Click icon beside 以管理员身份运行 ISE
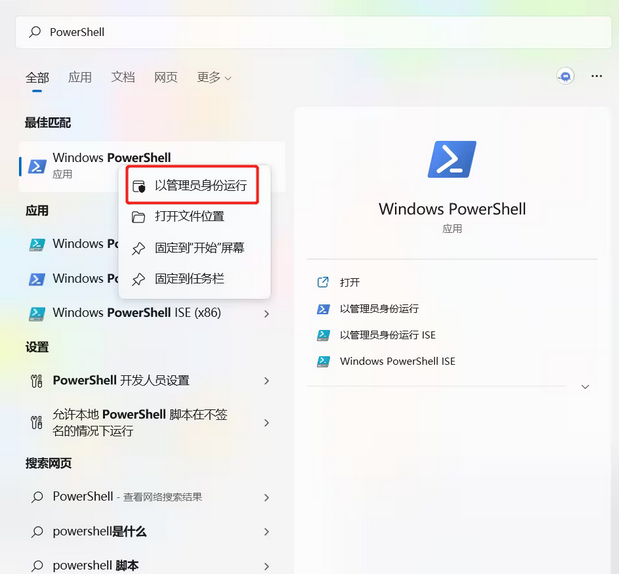 (x=323, y=336)
